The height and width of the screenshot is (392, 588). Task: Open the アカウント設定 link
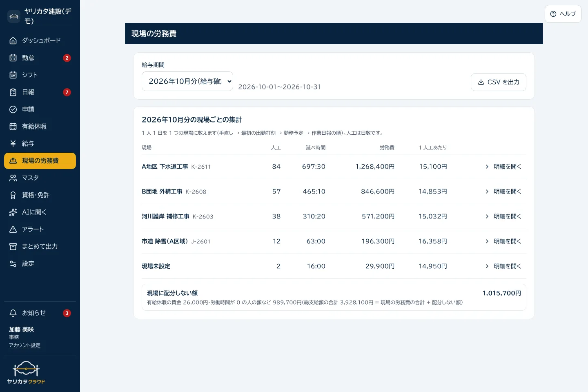tap(24, 345)
